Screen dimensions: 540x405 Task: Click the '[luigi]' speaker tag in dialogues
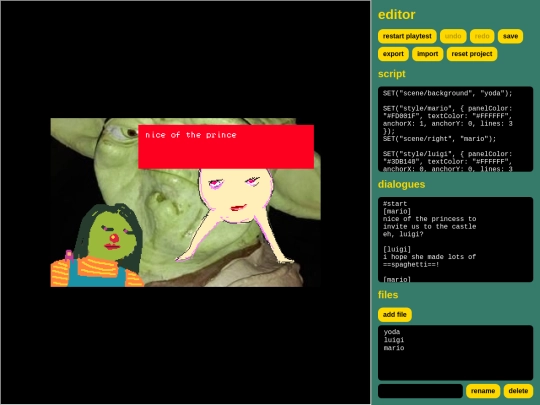click(x=397, y=249)
